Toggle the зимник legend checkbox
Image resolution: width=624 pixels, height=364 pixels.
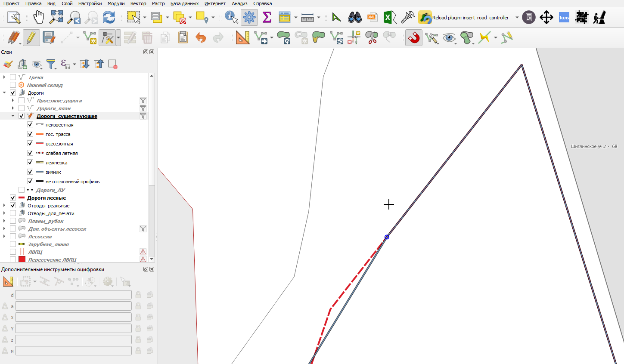tap(30, 172)
